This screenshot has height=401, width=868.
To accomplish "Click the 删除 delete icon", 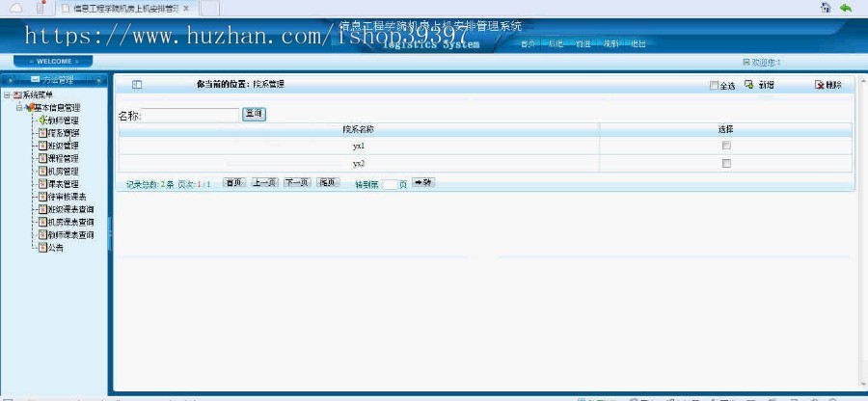I will (820, 85).
